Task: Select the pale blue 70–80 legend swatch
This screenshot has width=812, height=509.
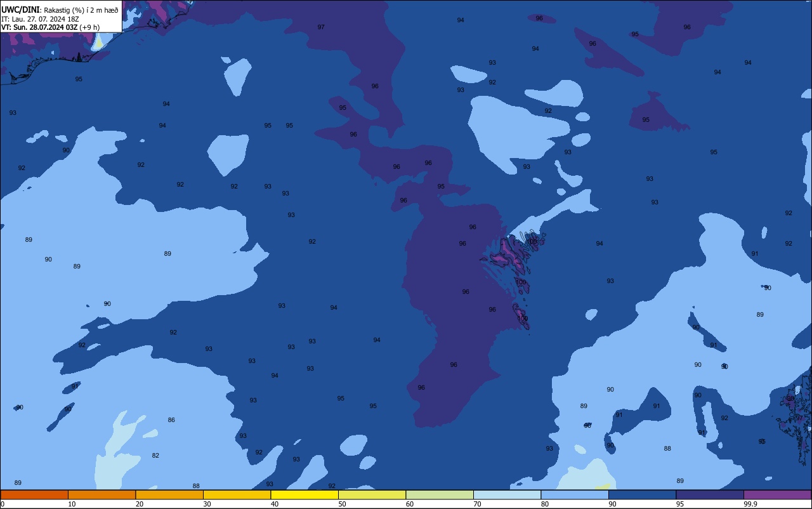Action: coord(507,494)
